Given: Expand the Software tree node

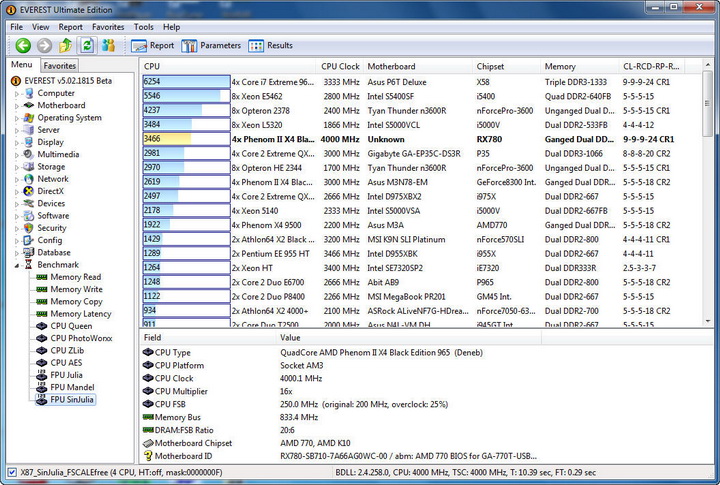Looking at the screenshot, I should (x=17, y=216).
